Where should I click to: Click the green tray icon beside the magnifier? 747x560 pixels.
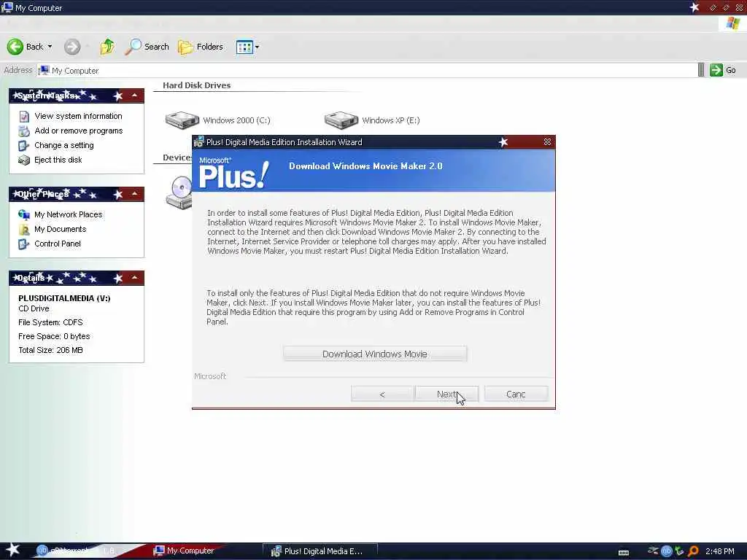[x=679, y=551]
